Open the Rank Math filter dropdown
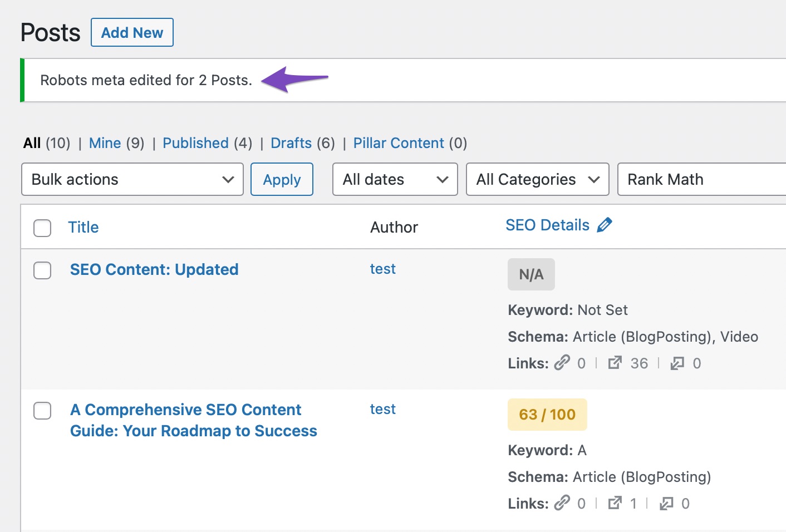Viewport: 786px width, 532px height. coord(702,179)
